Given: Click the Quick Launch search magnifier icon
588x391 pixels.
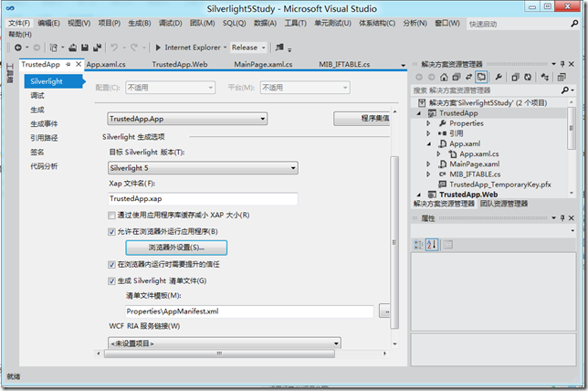Looking at the screenshot, I should click(574, 24).
